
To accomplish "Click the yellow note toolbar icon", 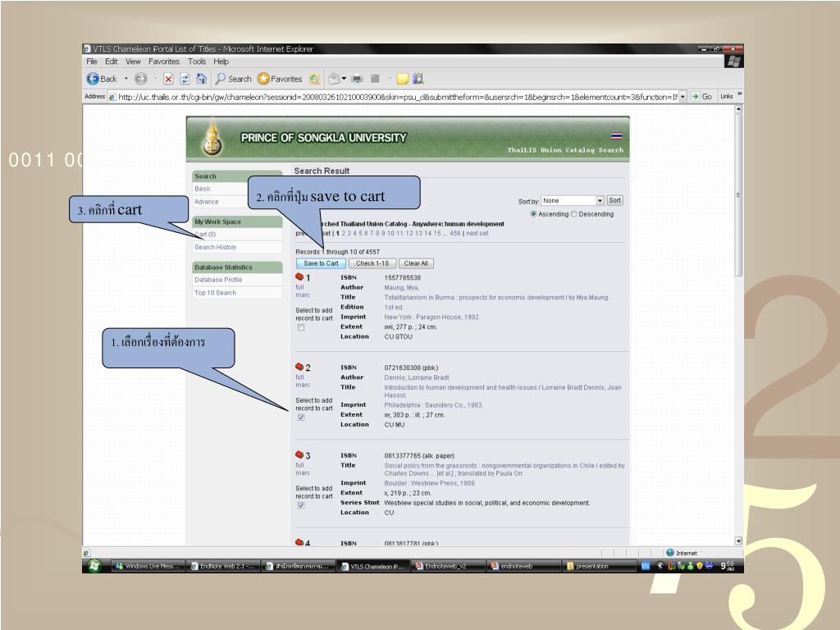I will [402, 79].
